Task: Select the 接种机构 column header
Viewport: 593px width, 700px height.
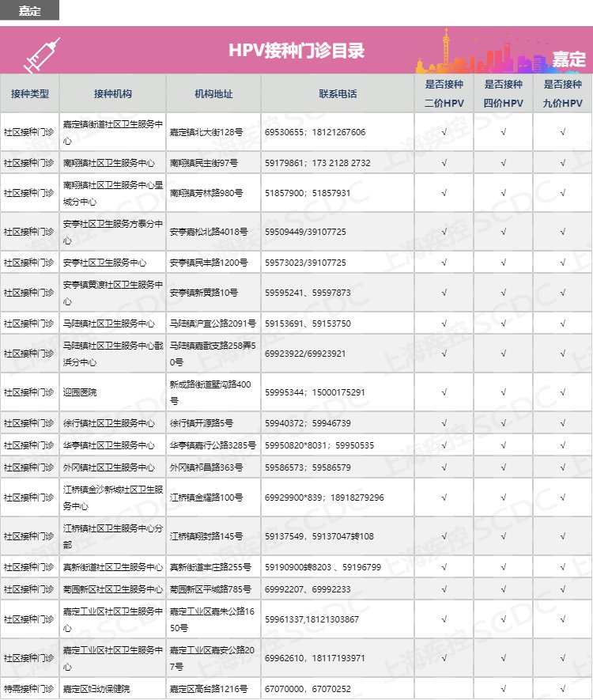Action: [113, 93]
